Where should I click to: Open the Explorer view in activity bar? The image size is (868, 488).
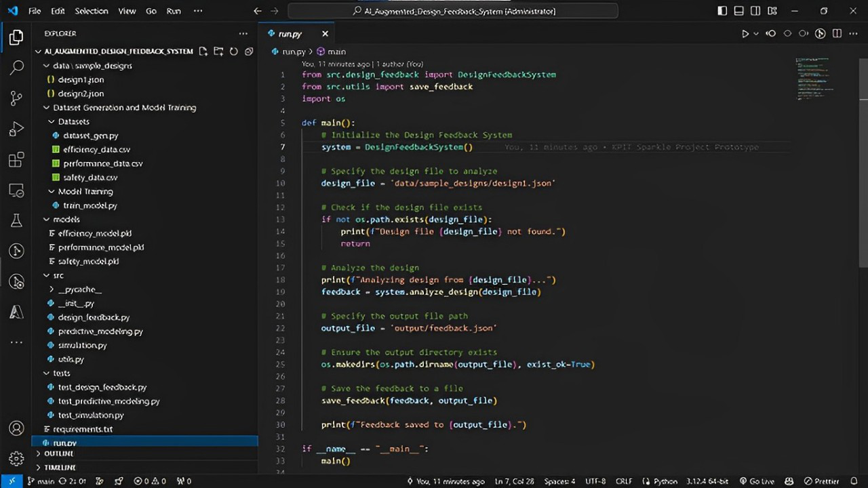(16, 38)
